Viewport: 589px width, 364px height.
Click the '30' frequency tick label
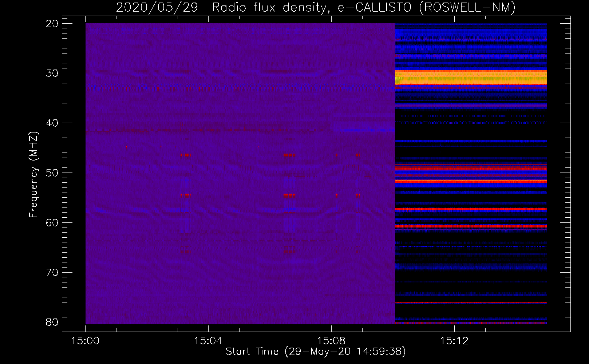pos(52,73)
